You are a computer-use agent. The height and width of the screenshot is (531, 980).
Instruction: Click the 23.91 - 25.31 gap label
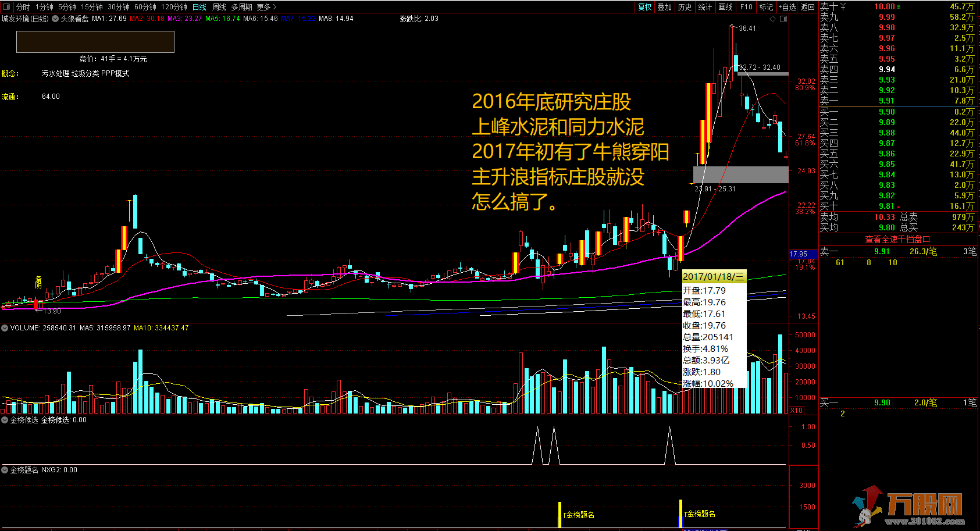click(715, 189)
